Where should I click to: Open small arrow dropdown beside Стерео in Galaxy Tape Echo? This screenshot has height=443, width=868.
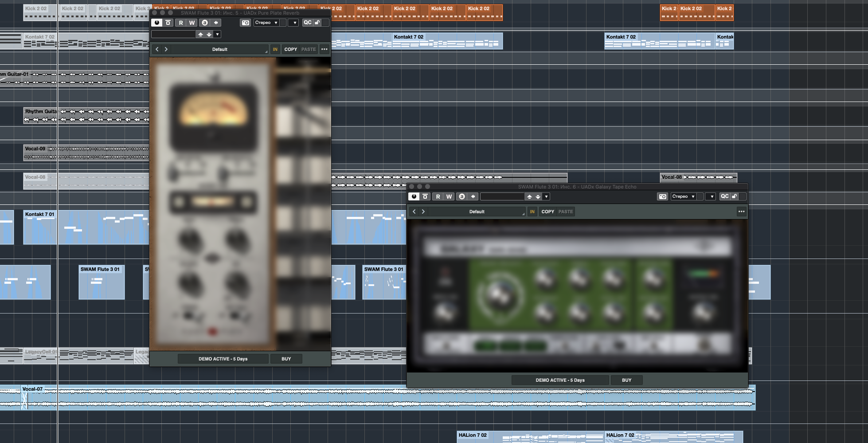[711, 196]
